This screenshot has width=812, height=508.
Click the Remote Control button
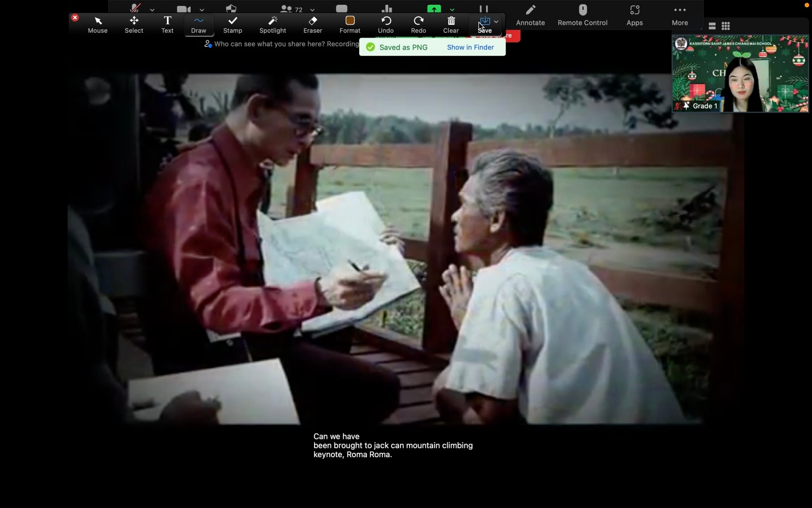pos(582,15)
